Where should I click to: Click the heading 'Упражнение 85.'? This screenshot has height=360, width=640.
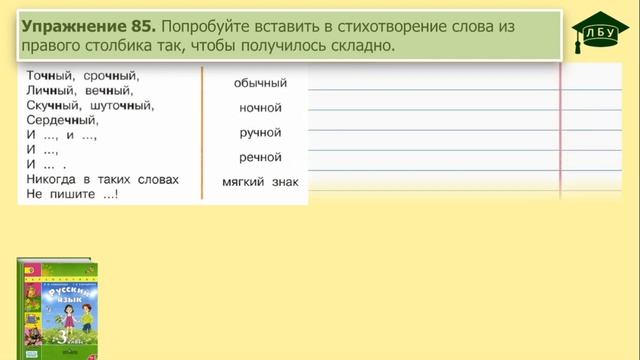click(89, 27)
